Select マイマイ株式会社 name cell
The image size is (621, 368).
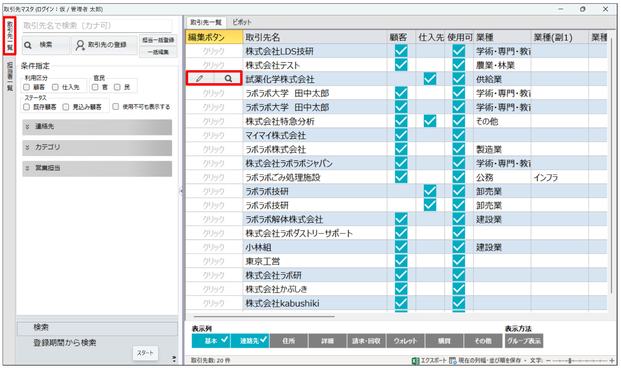[315, 135]
